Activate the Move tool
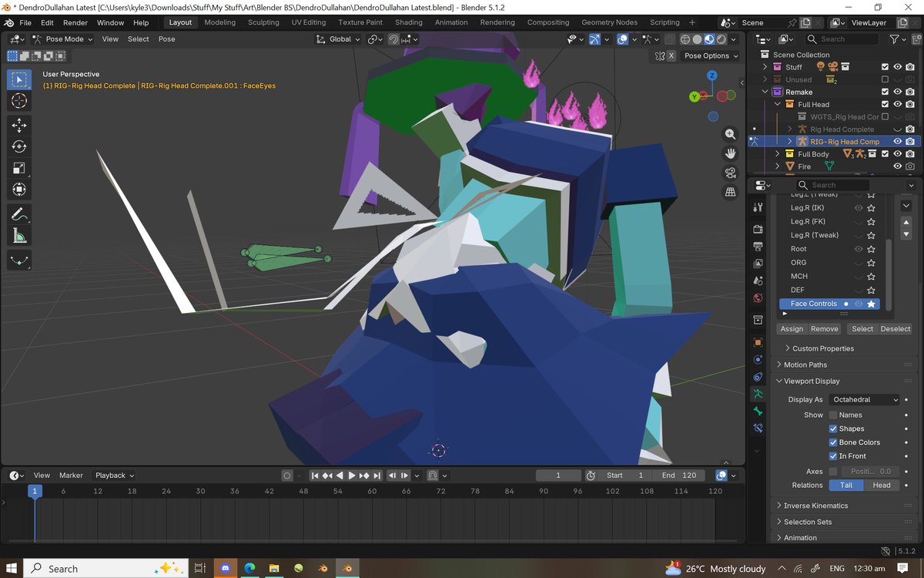The width and height of the screenshot is (924, 578). tap(19, 125)
